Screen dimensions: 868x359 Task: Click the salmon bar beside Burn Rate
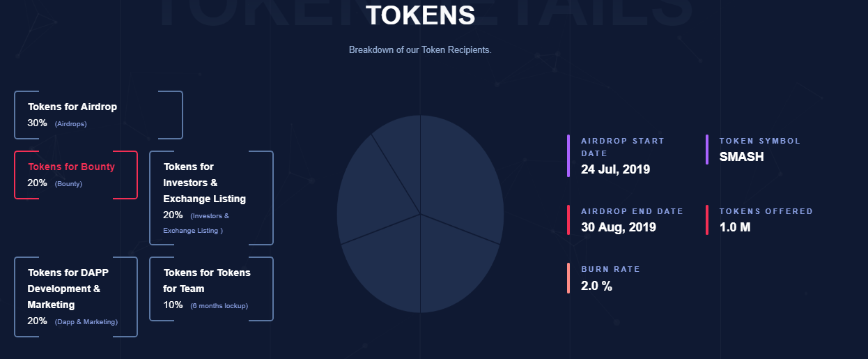click(x=568, y=278)
